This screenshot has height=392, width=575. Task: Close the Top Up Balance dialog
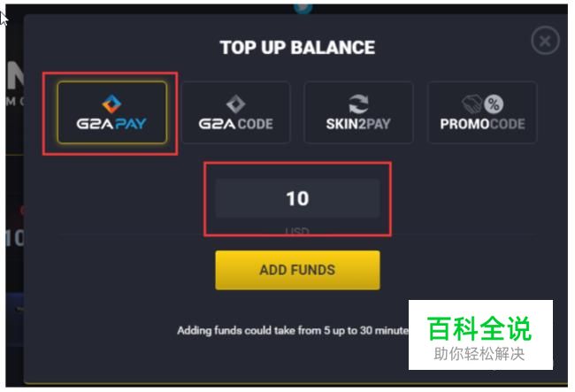(545, 41)
